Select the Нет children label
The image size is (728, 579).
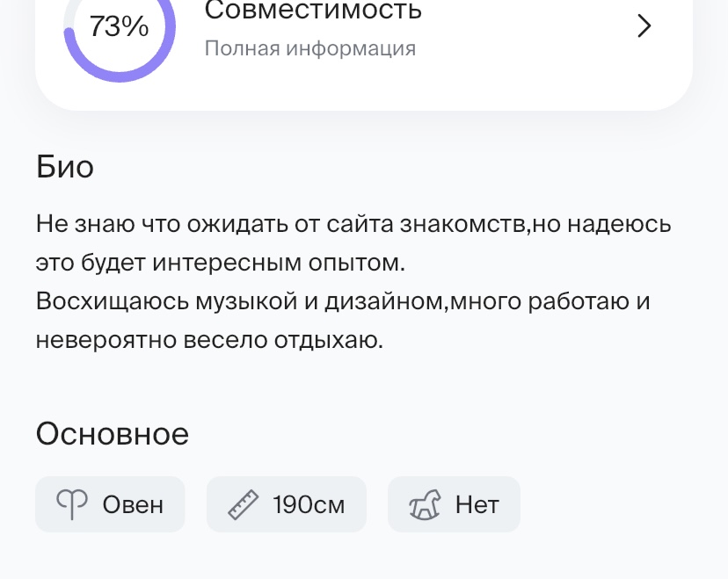pos(477,505)
